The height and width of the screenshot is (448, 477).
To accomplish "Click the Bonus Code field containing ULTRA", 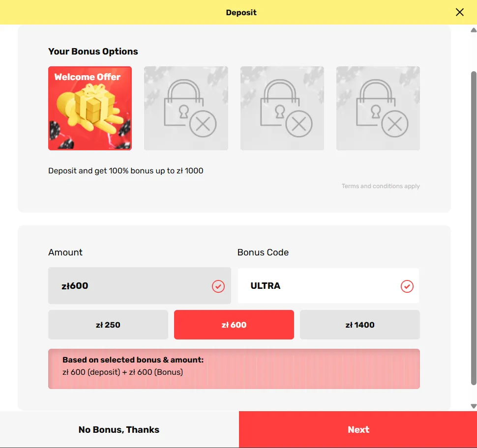I will [320, 286].
